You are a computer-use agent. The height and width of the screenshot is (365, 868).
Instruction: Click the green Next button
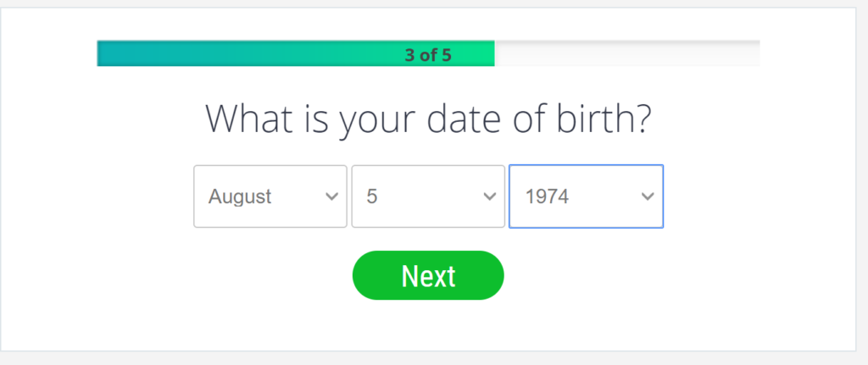(x=428, y=275)
